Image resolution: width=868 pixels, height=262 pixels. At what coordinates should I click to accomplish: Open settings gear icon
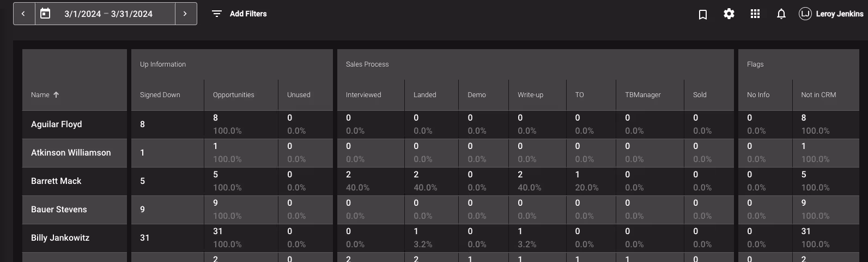point(729,14)
